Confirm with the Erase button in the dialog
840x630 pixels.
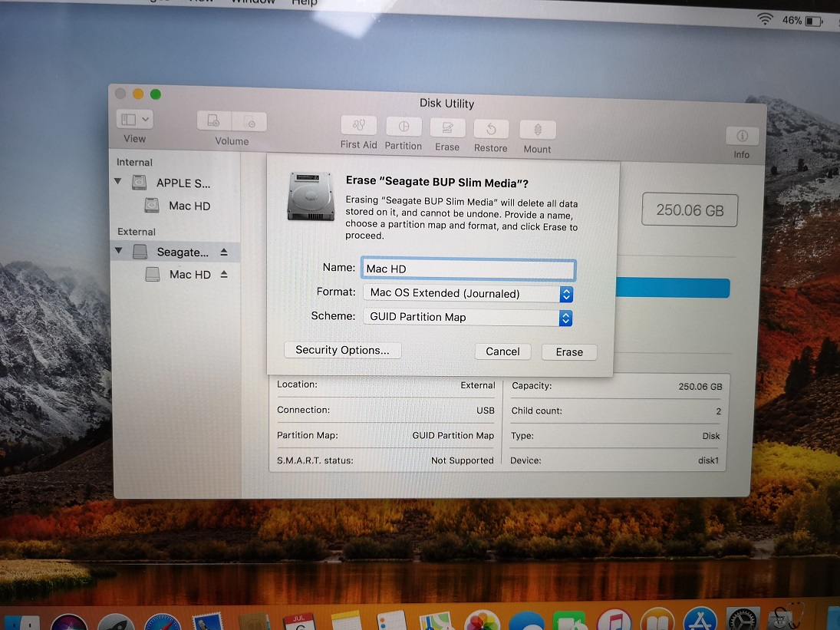(569, 352)
